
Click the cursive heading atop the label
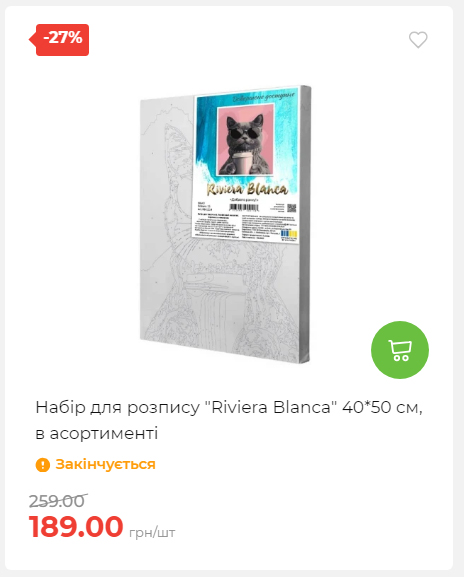pos(263,97)
